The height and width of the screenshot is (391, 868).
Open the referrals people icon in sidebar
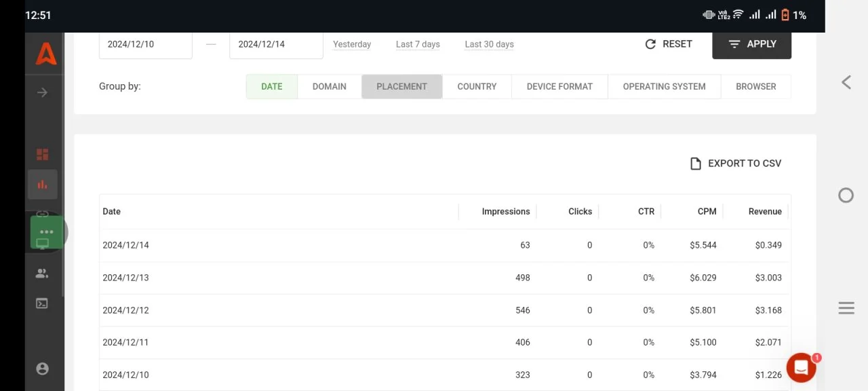(x=42, y=274)
